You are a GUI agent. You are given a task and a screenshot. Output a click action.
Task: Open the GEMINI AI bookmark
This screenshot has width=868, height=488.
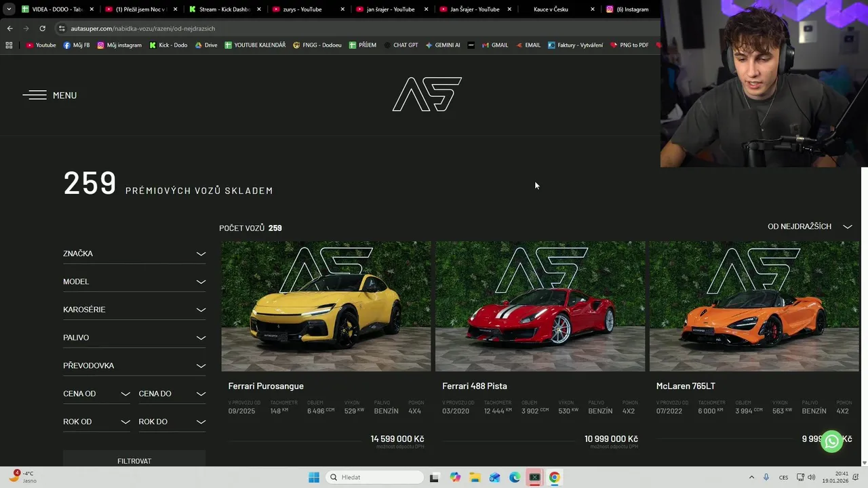click(x=443, y=45)
